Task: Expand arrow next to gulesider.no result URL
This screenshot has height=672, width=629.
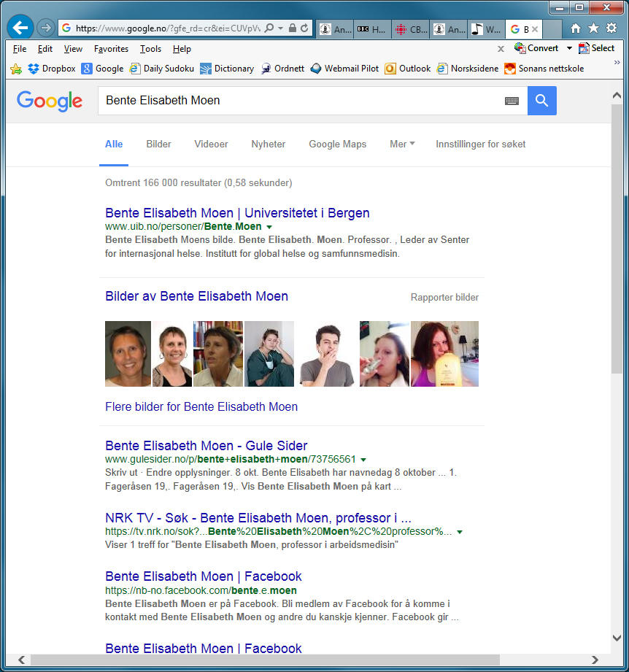Action: tap(363, 460)
